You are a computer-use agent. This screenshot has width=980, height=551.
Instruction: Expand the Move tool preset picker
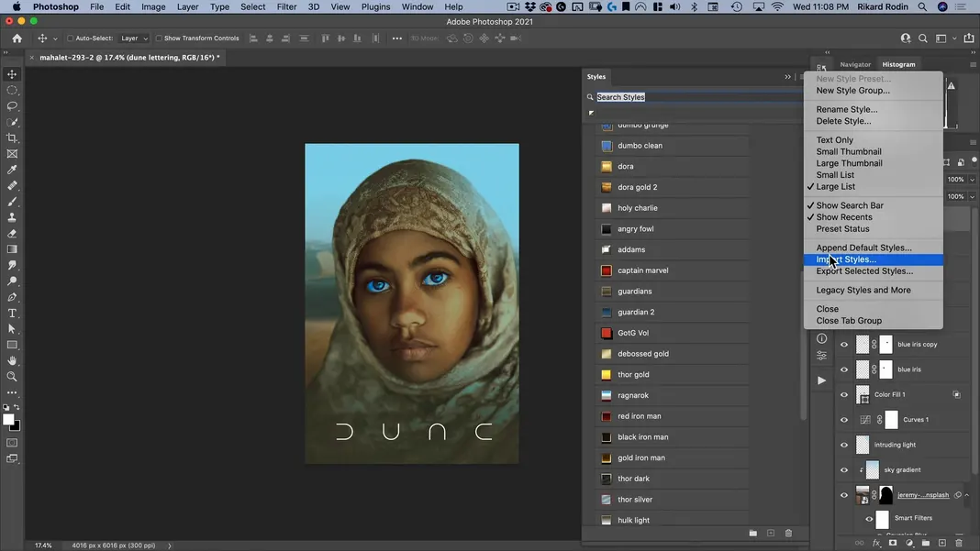point(55,39)
